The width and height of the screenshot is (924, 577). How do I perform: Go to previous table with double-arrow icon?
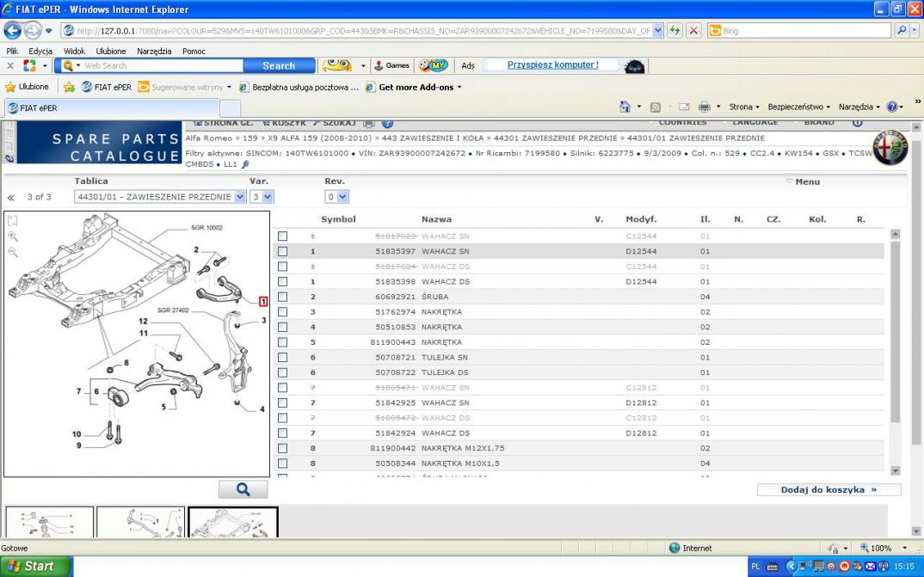10,198
